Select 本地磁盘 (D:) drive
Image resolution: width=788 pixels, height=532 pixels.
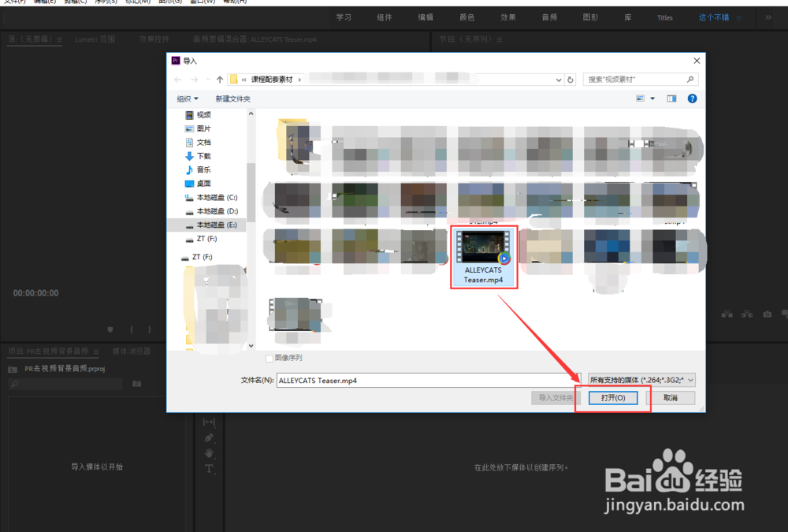(x=217, y=211)
